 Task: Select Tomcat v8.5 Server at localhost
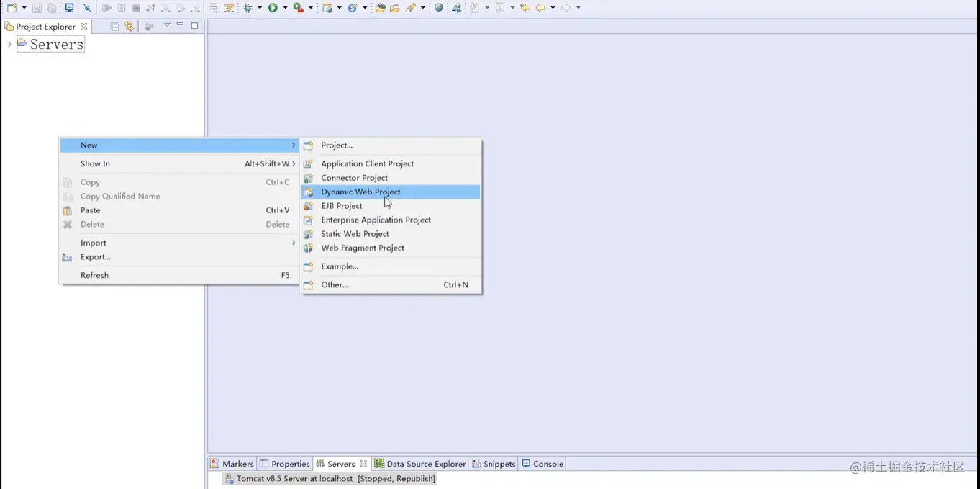[330, 478]
